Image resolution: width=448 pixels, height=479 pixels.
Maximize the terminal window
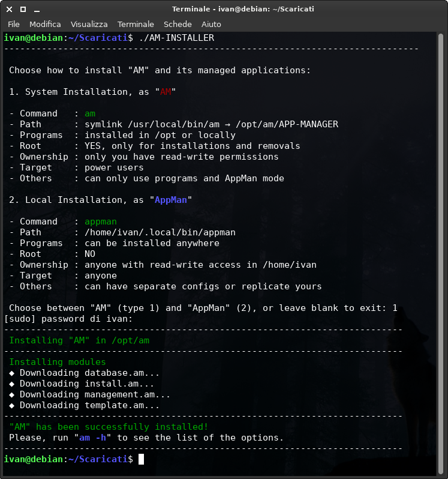23,9
